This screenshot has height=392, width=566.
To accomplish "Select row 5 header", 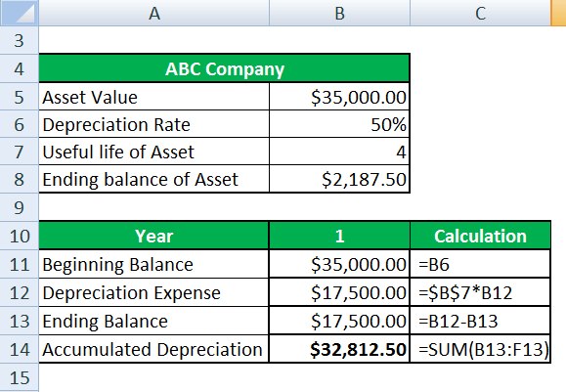I will (x=19, y=97).
